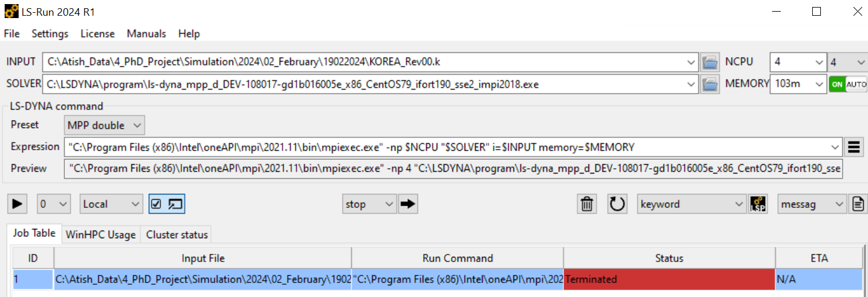Sort by the Input File column header
868x297 pixels.
coord(203,258)
